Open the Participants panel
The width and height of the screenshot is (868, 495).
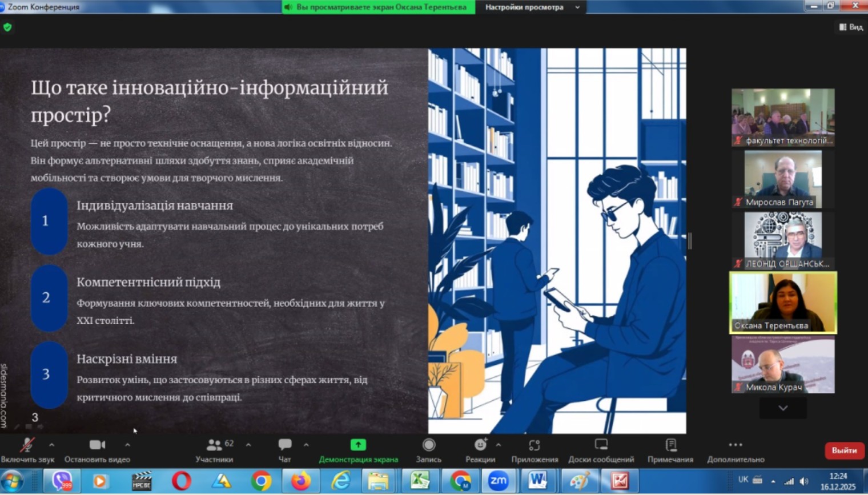coord(214,449)
